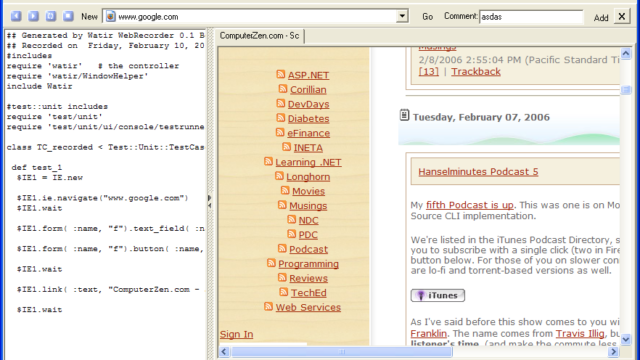
Task: Click RSS icon next to PDC
Action: point(291,233)
